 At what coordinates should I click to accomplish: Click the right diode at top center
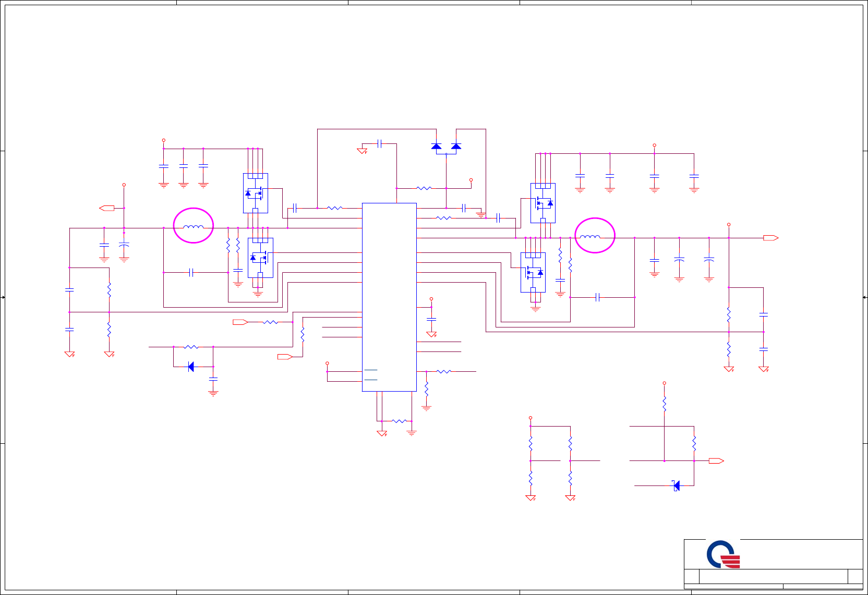tap(456, 146)
